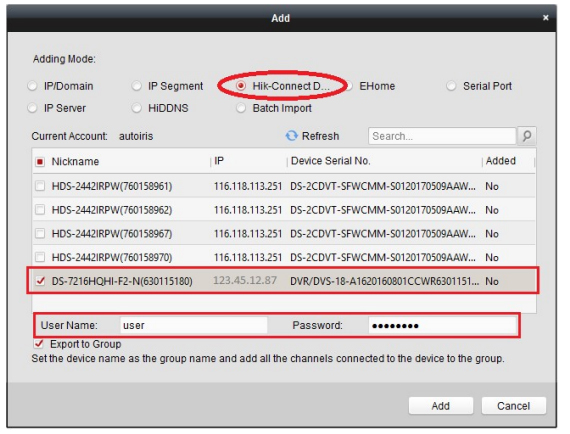This screenshot has width=570, height=434.
Task: Select the IP Server adding mode
Action: click(x=32, y=108)
